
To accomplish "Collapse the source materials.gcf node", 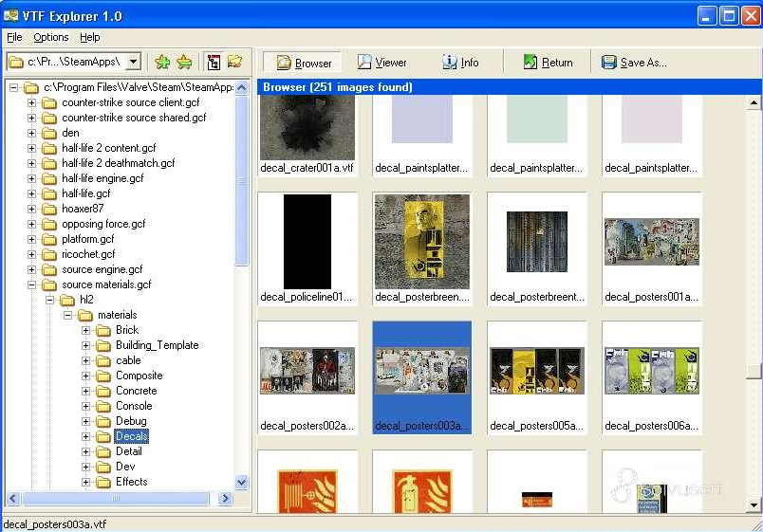I will pos(31,284).
